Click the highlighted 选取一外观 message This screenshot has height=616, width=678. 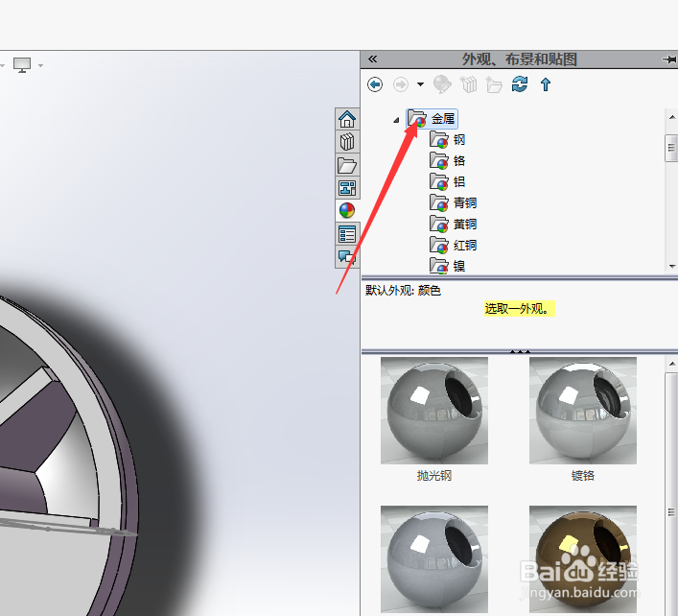[520, 309]
